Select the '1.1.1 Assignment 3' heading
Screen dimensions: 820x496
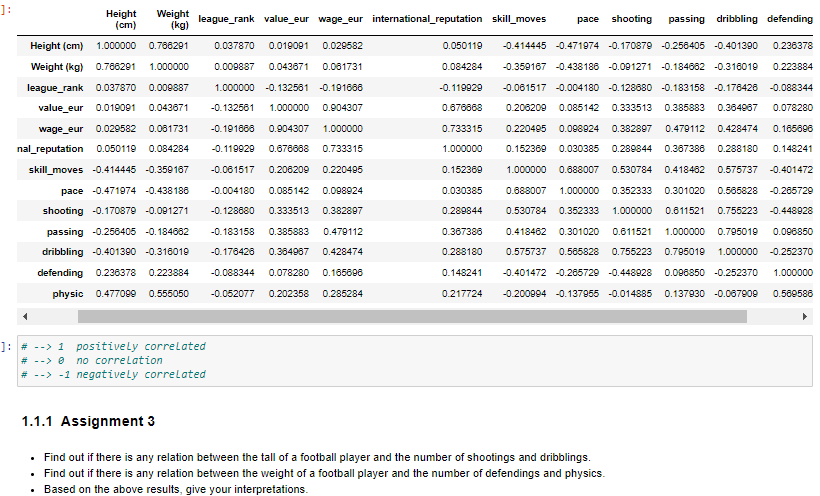[88, 422]
